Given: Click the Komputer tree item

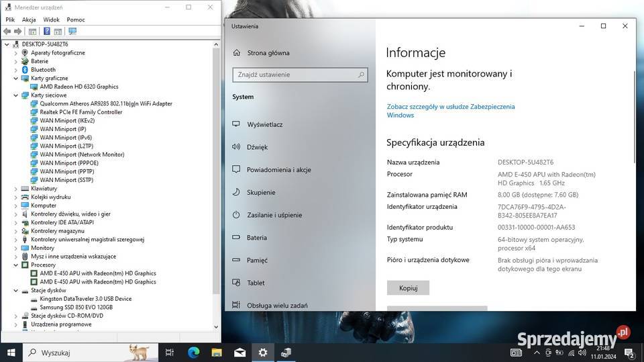Looking at the screenshot, I should point(44,206).
